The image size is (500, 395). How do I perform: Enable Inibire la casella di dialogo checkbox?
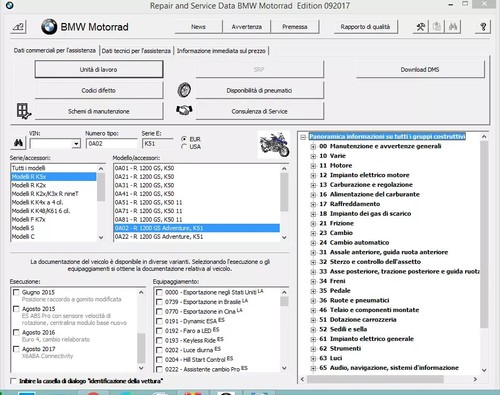(13, 381)
